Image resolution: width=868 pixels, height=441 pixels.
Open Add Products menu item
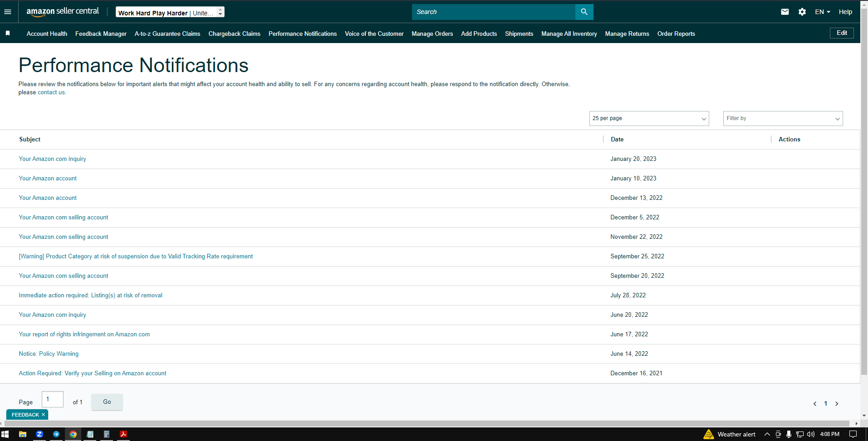tap(479, 34)
